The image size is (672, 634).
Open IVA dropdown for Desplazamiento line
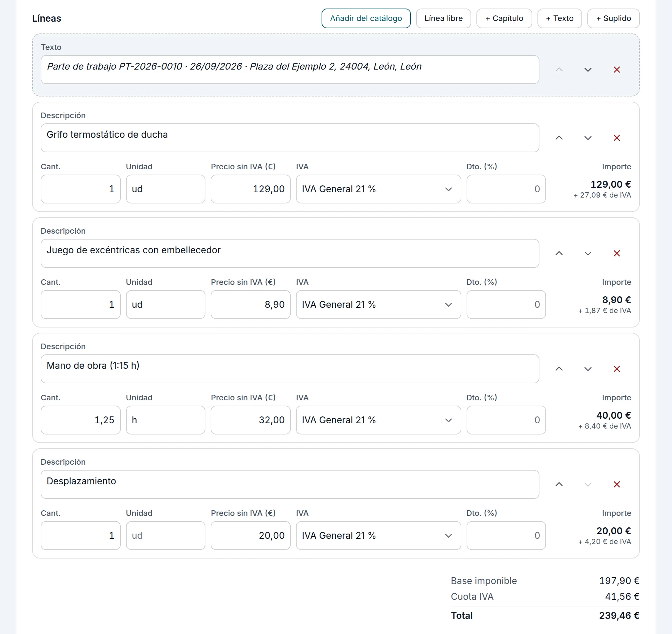pos(378,536)
